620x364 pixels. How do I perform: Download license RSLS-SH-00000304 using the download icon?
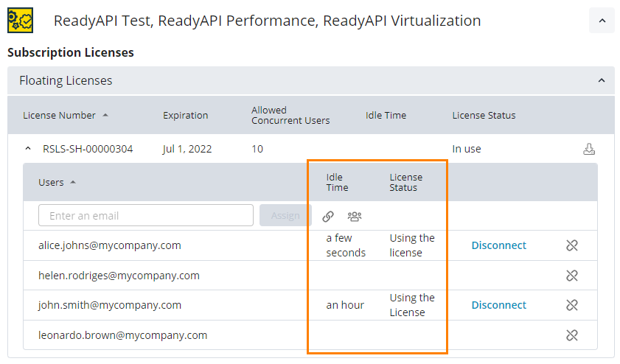(588, 149)
